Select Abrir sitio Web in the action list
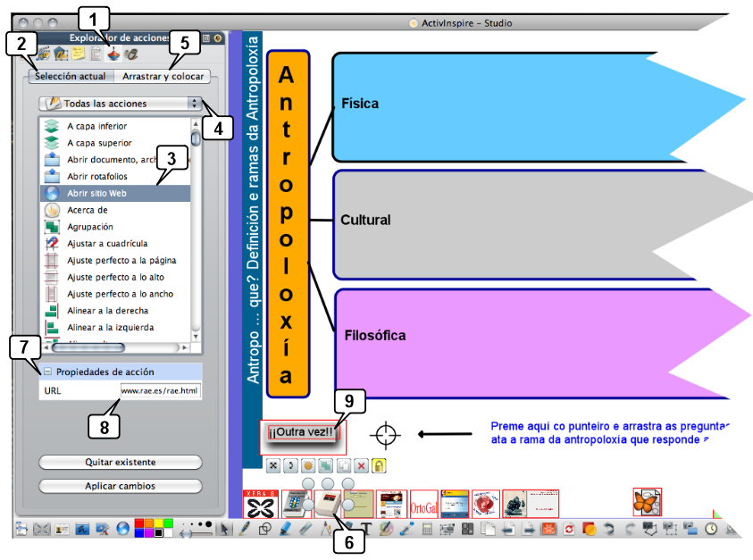 point(114,194)
